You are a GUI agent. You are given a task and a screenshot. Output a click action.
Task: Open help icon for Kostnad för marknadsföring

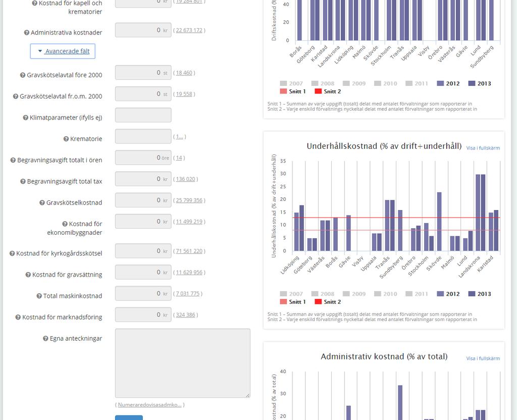[x=18, y=318]
